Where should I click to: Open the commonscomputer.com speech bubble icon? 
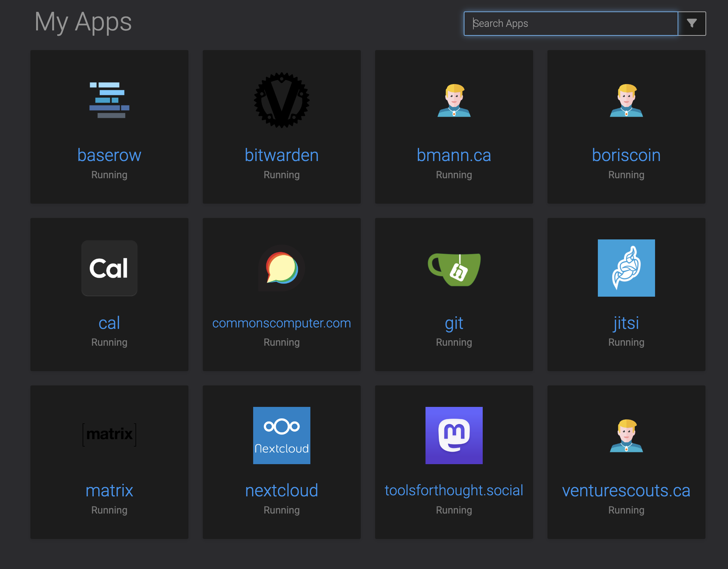pyautogui.click(x=282, y=268)
